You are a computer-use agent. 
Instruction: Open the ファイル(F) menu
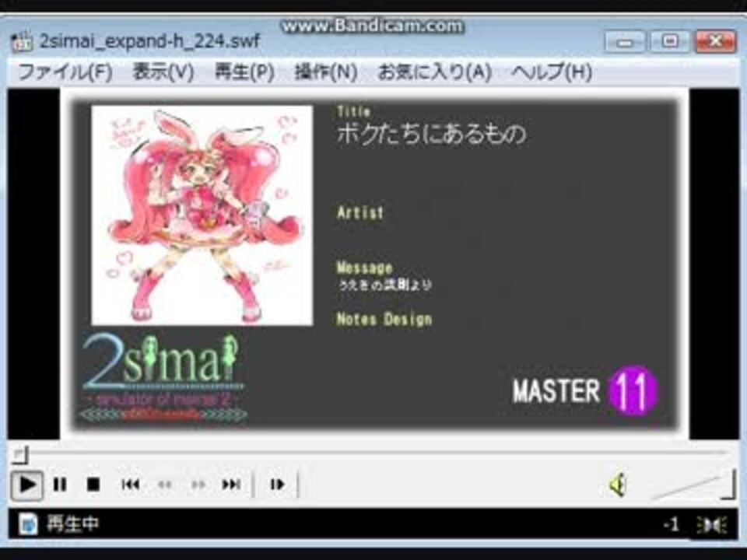(65, 73)
